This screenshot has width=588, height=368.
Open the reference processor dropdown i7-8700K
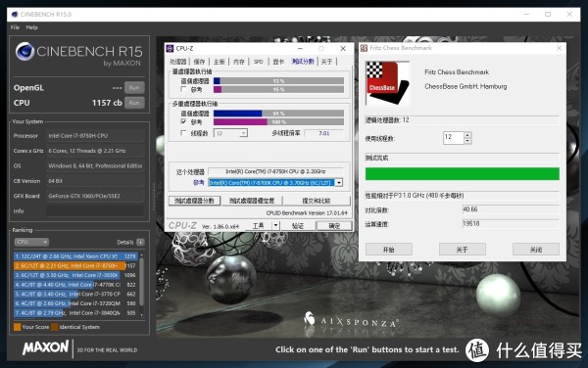tap(339, 183)
